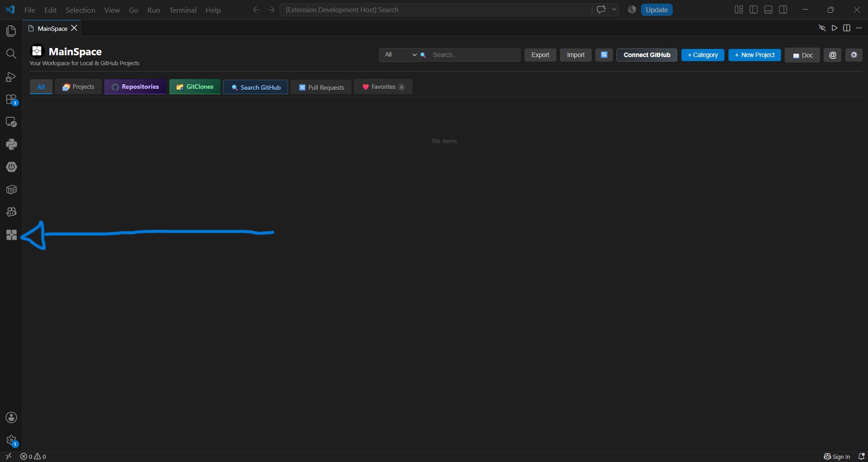Click the Import button
Screen dimensions: 868x462
point(576,55)
